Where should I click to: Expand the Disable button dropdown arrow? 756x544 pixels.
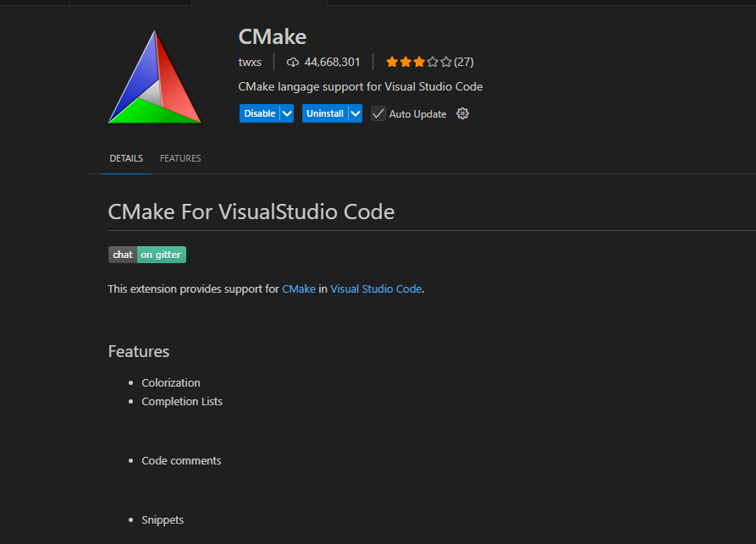(x=287, y=113)
